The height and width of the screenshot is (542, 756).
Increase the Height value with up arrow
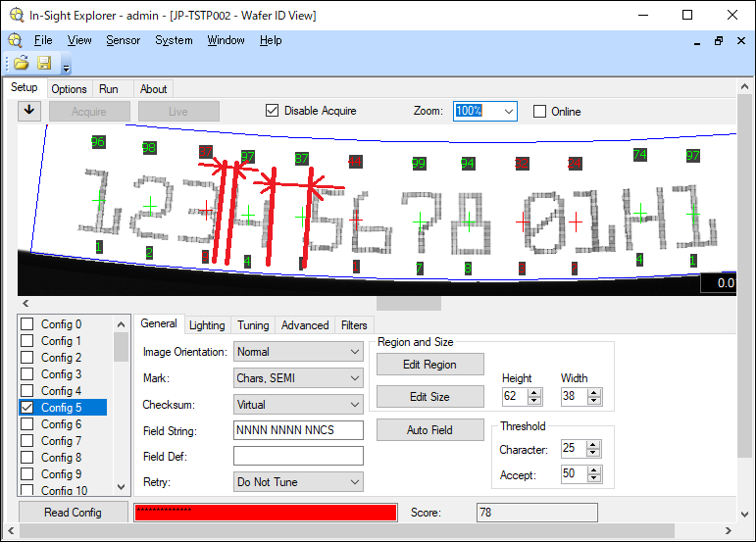[x=534, y=392]
